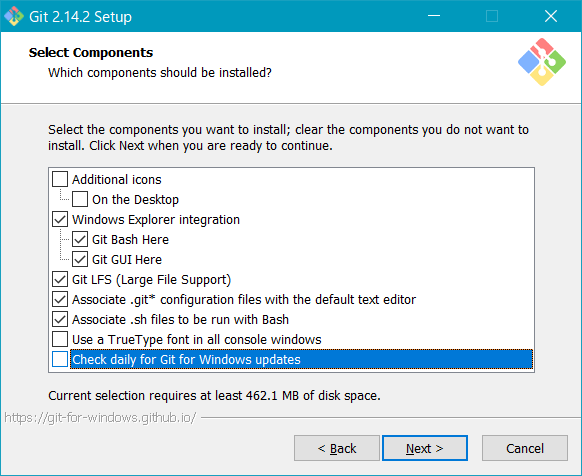Click the 'Select Components' heading
Viewport: 582px width, 476px height.
tap(91, 52)
